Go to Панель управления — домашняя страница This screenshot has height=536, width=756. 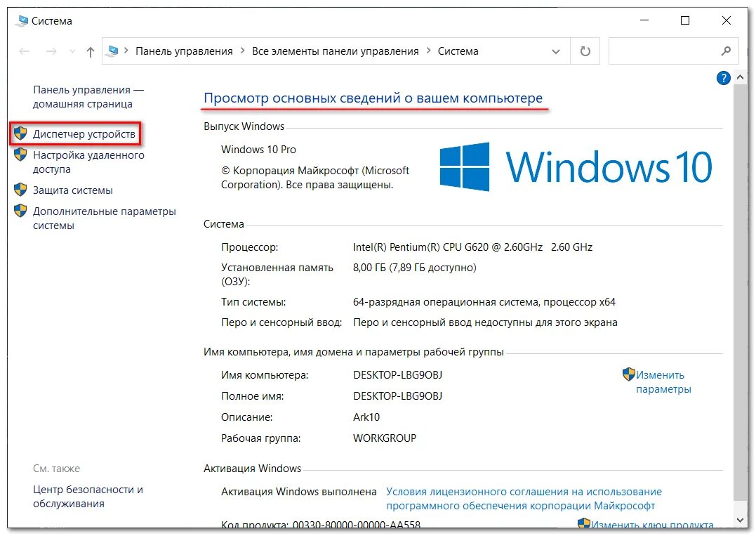[x=88, y=97]
